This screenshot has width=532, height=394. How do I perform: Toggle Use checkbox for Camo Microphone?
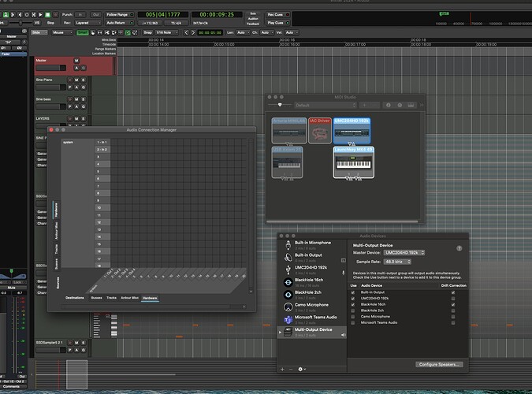point(352,316)
